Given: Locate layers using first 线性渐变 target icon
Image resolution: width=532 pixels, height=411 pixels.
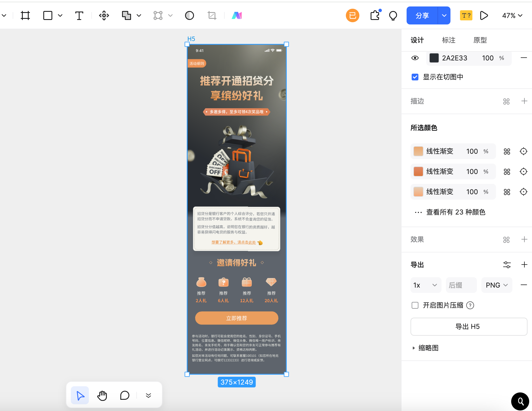Looking at the screenshot, I should click(x=524, y=151).
